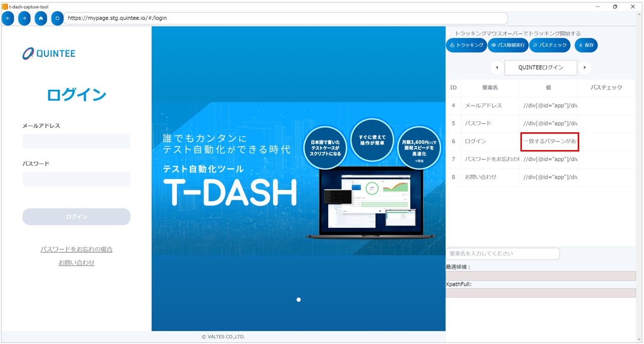
Task: Click the パスワード input field
Action: [x=77, y=179]
